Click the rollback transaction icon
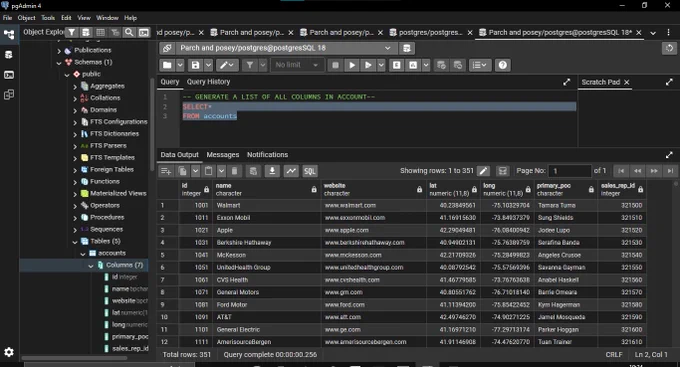The height and width of the screenshot is (367, 680). (458, 65)
